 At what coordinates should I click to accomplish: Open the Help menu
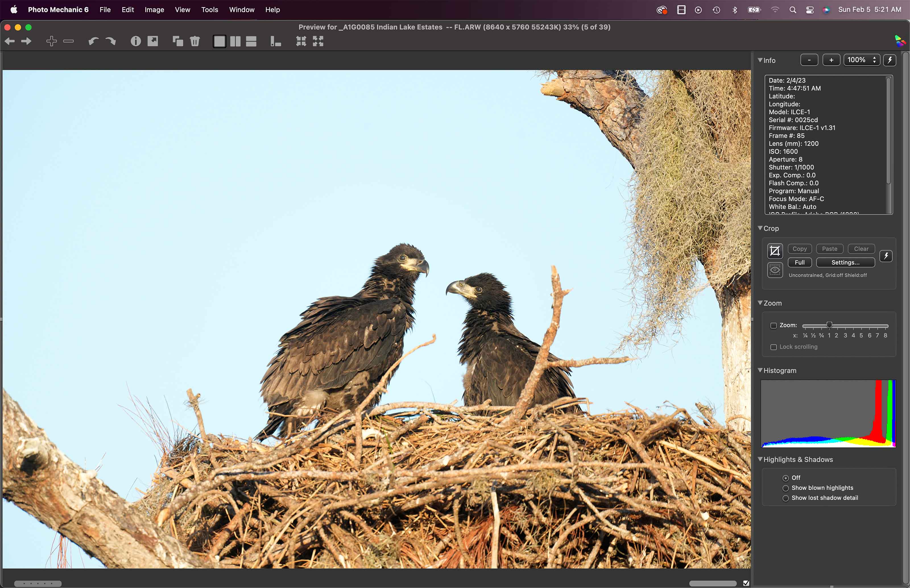272,10
